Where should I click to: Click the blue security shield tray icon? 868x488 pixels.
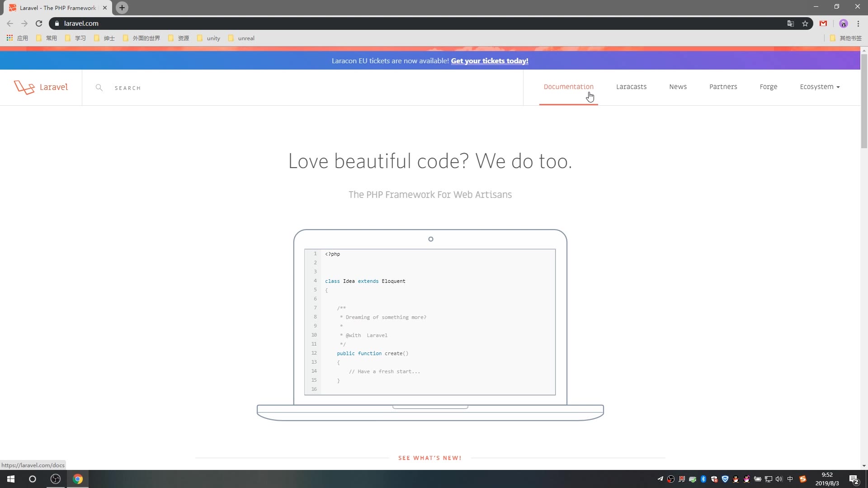(x=725, y=479)
